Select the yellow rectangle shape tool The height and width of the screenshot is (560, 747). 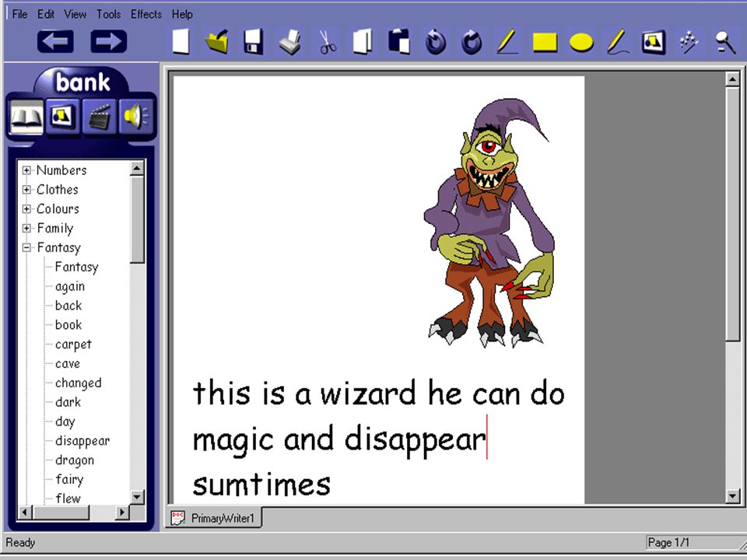[x=545, y=42]
